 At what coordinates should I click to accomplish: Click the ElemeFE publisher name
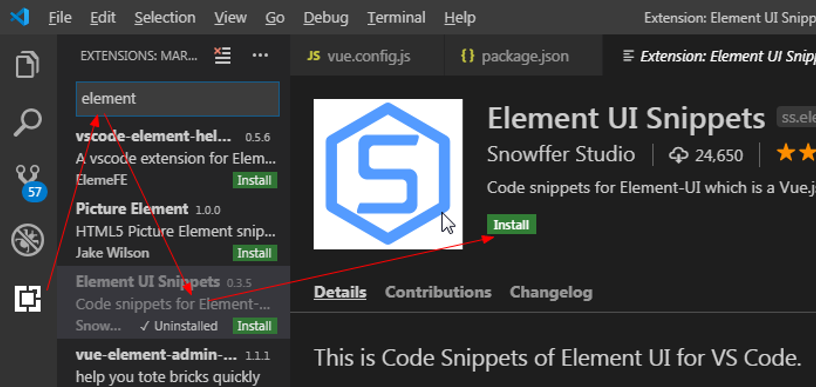102,180
